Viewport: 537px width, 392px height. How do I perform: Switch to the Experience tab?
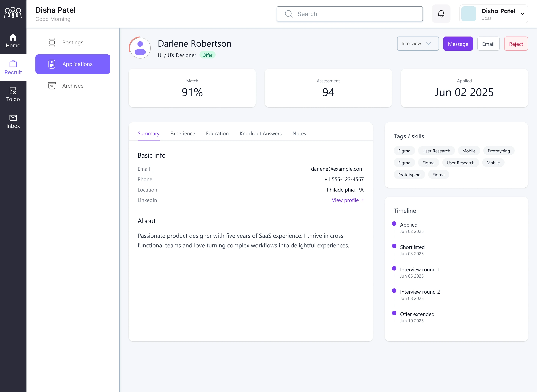(182, 133)
